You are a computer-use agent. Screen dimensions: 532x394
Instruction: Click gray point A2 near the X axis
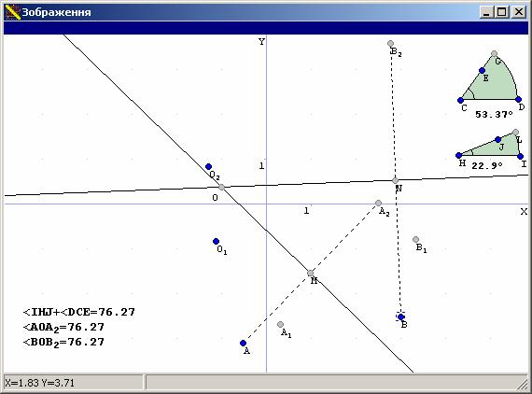click(x=378, y=204)
